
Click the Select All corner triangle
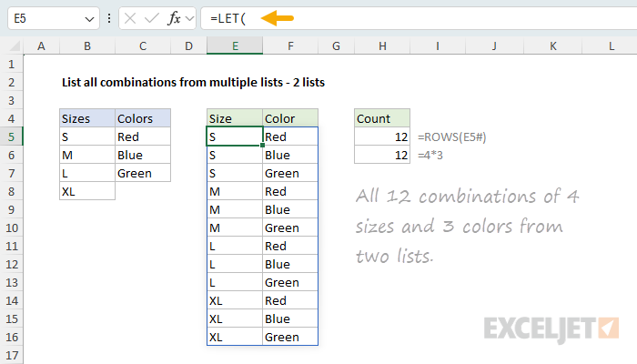point(15,45)
